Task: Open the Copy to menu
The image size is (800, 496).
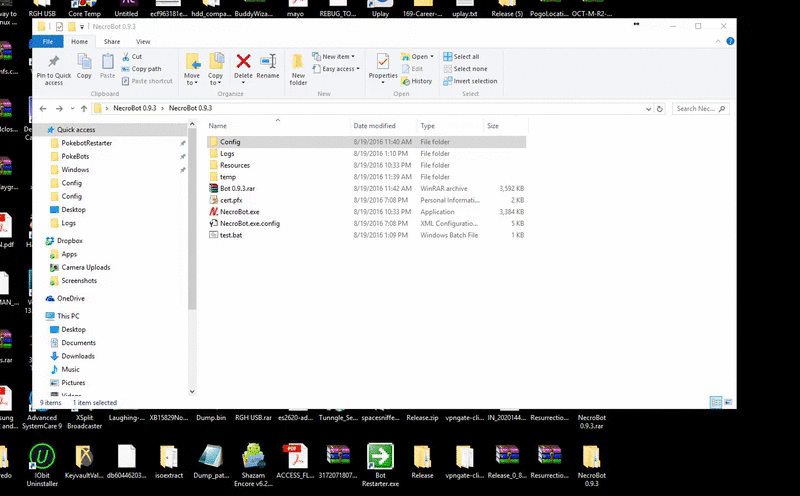Action: tap(216, 69)
